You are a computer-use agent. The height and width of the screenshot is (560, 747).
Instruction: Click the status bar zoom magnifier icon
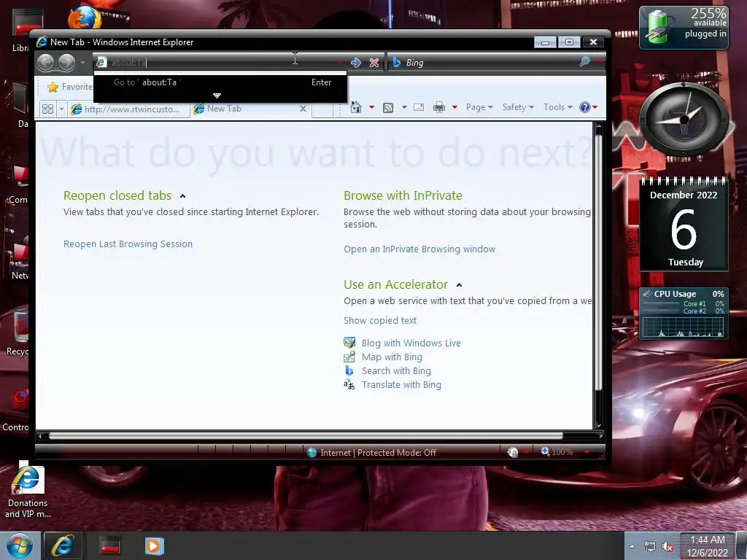coord(545,451)
